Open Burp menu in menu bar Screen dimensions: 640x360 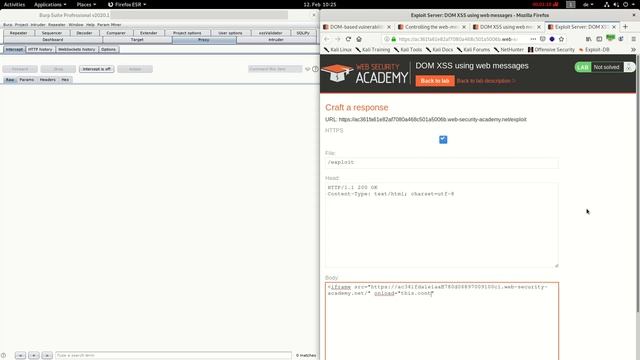(x=8, y=24)
